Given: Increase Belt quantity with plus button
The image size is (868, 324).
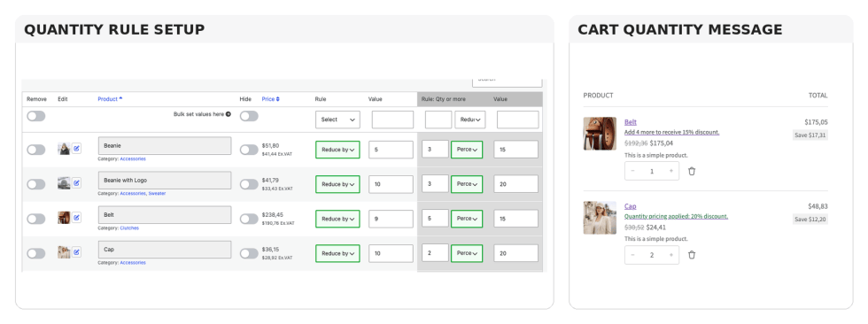Looking at the screenshot, I should pyautogui.click(x=671, y=172).
